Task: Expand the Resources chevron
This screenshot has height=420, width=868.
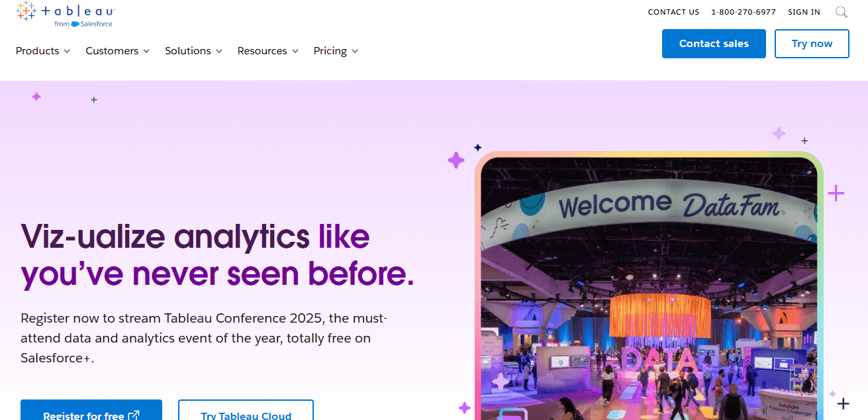Action: coord(295,51)
